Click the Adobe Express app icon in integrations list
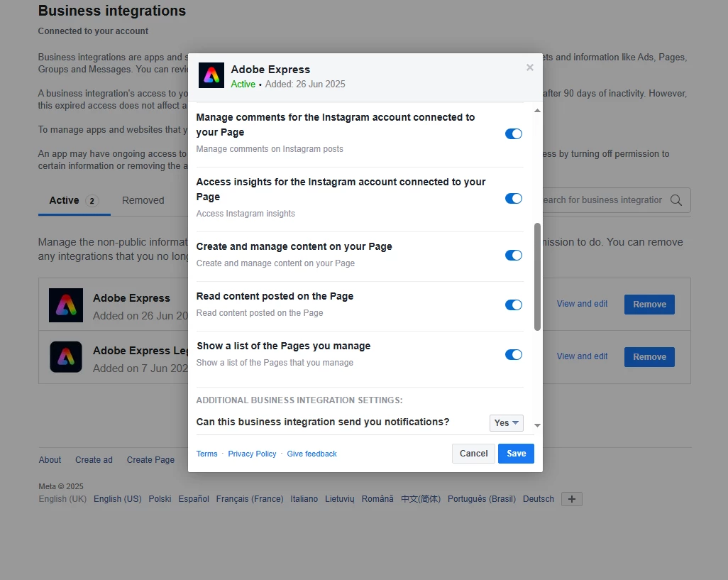Screen dimensions: 728x580 pos(66,305)
